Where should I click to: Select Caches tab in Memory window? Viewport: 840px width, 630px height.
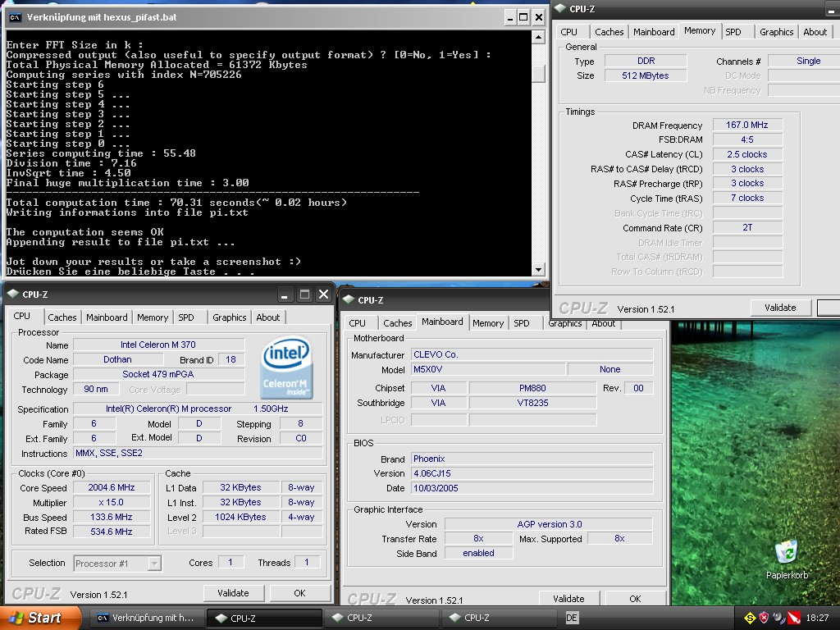(x=609, y=32)
